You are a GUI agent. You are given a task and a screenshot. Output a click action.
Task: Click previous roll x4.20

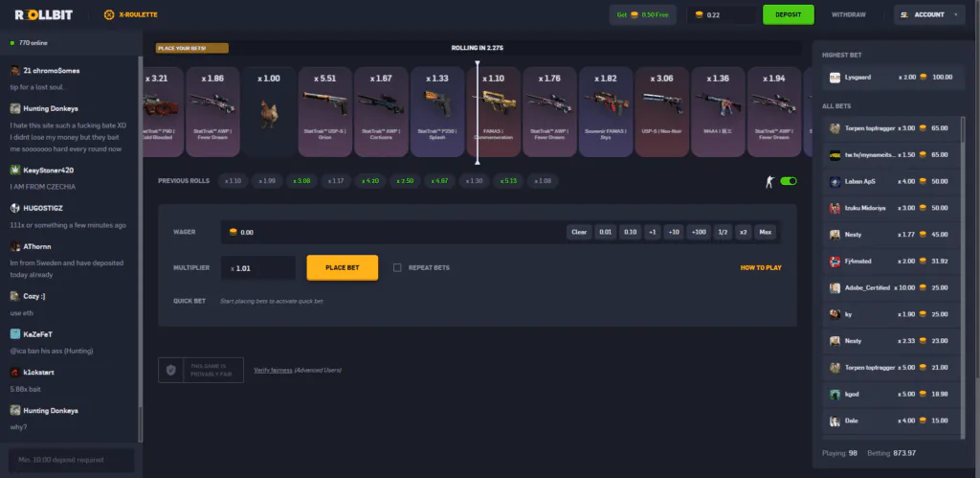point(370,181)
